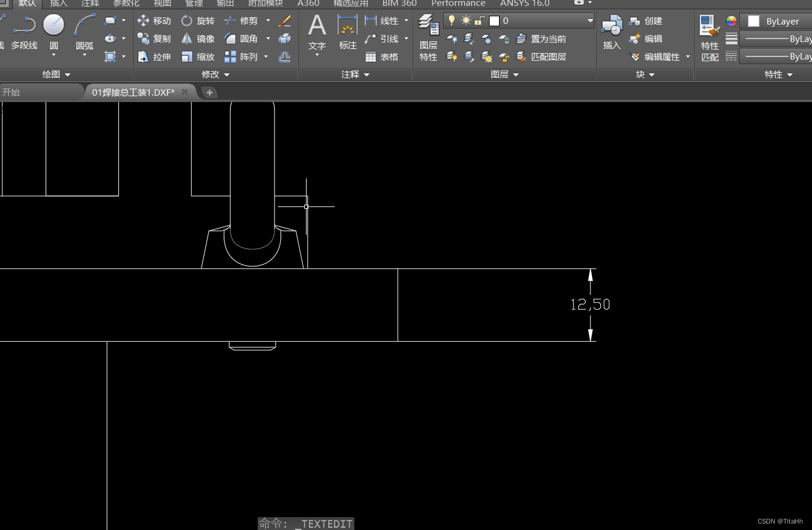
Task: Start the Dimension (标注) tool
Action: (x=347, y=33)
